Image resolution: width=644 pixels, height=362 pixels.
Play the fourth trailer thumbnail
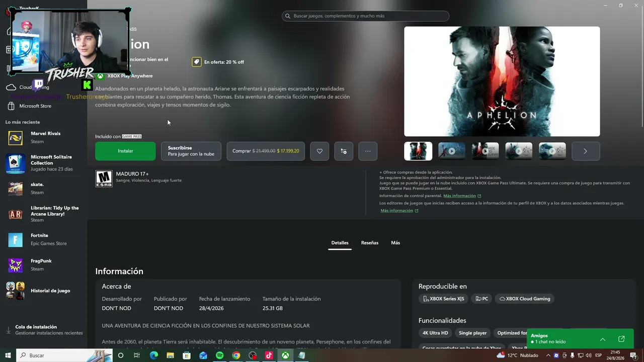519,151
